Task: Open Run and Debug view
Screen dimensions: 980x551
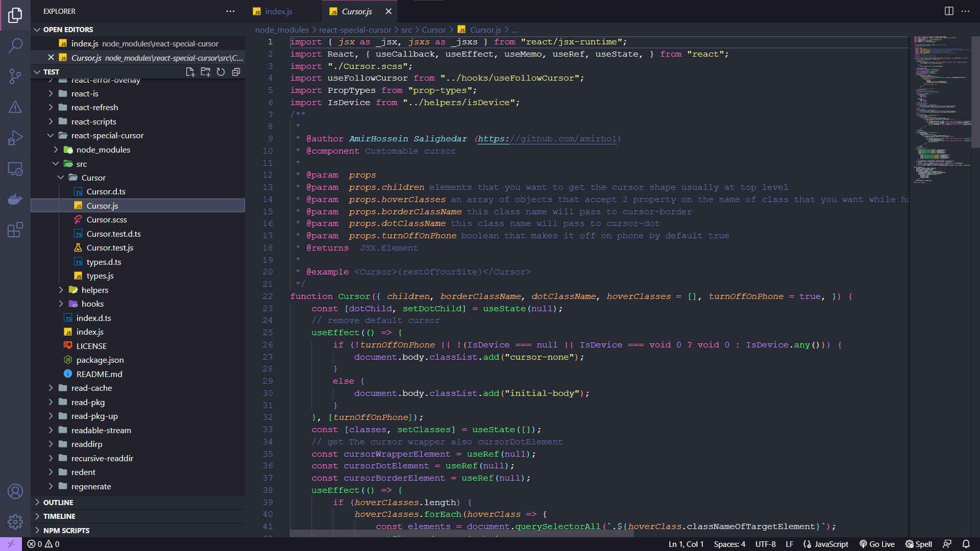Action: click(x=15, y=138)
